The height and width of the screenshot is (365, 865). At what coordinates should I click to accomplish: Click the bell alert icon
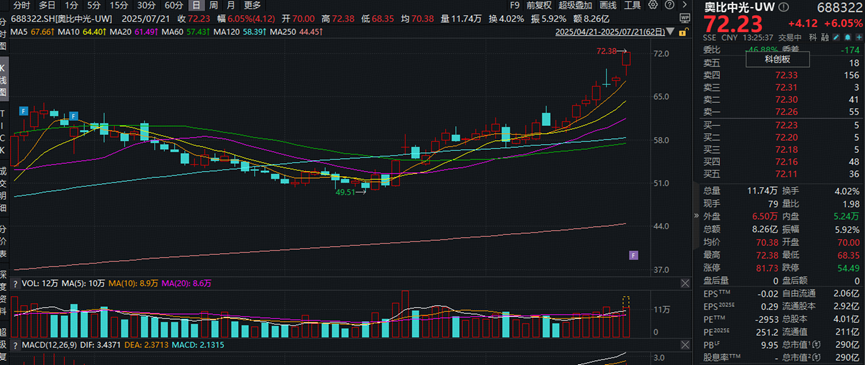point(847,38)
